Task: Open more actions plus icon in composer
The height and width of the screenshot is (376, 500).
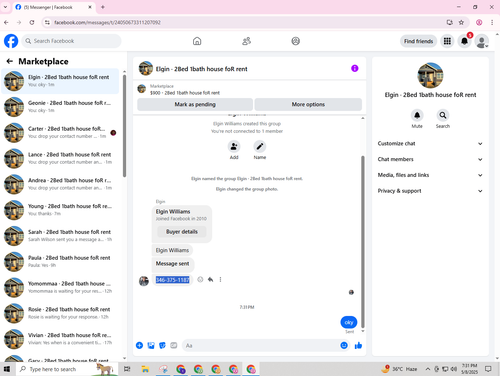Action: click(139, 345)
